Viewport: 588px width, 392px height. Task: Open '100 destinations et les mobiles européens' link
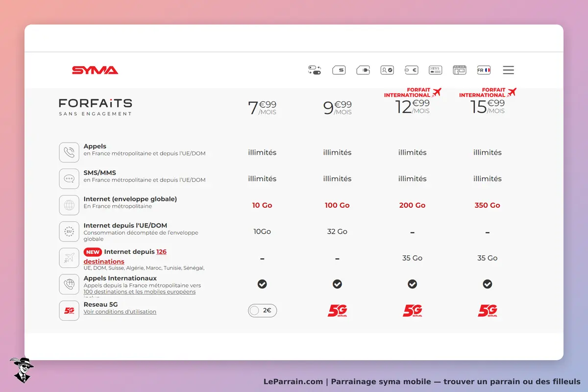[x=140, y=292]
